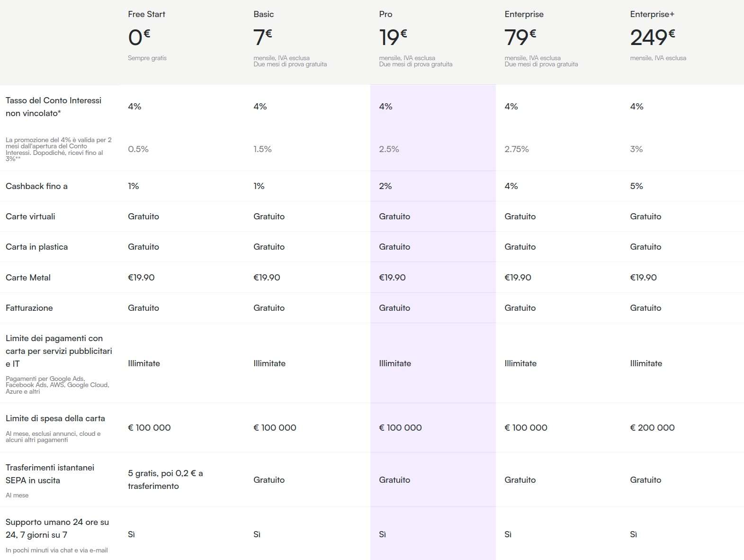Select the Enterprise plan heading
The image size is (744, 560).
point(524,14)
